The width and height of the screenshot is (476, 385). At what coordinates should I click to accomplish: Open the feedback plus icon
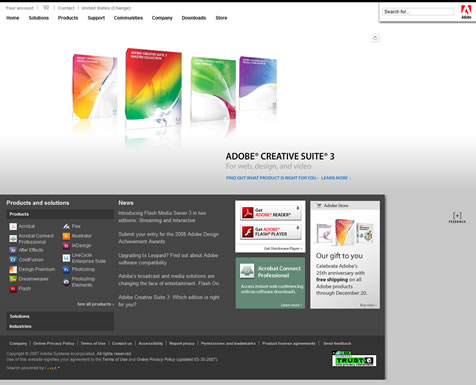457,217
